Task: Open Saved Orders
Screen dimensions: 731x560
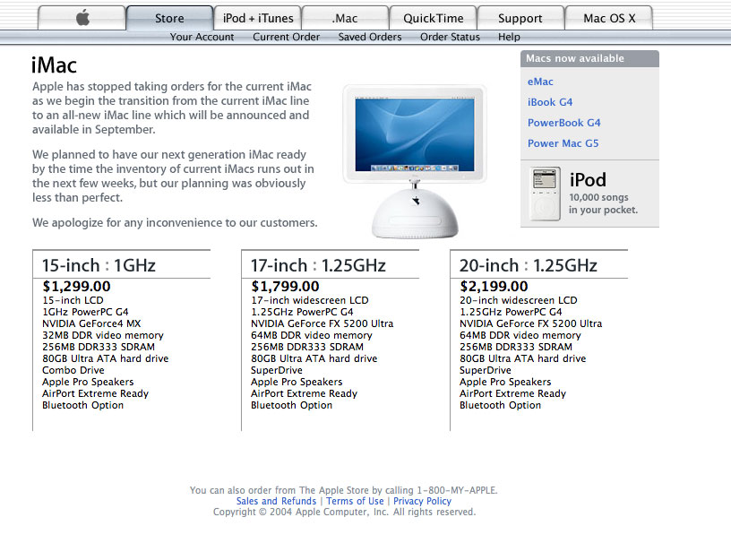Action: [370, 37]
